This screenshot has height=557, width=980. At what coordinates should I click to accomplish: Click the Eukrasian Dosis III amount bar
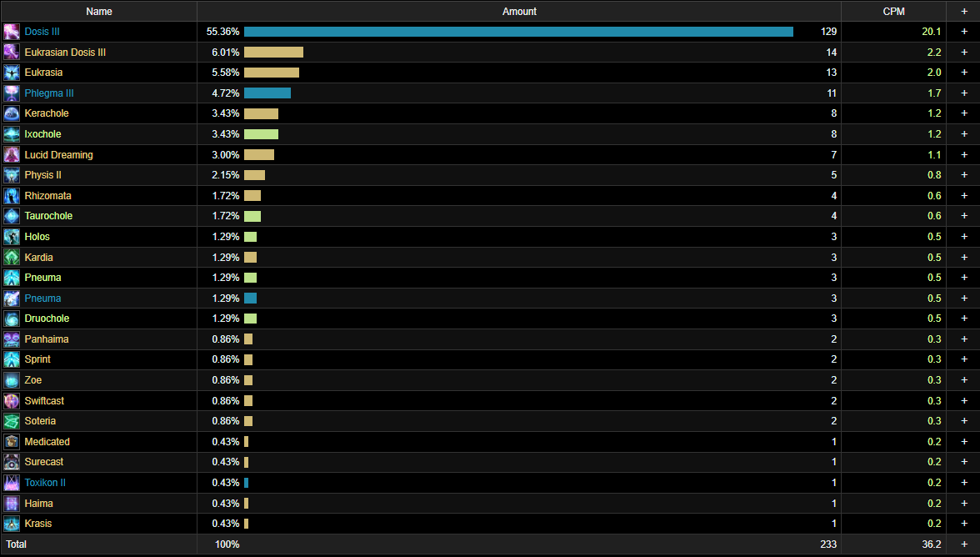[273, 52]
